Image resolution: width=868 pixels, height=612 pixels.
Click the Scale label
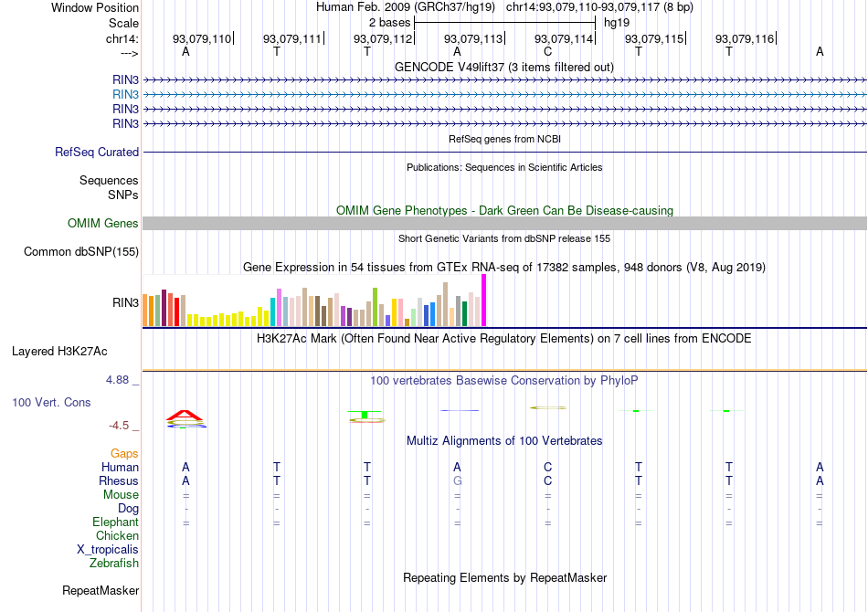pos(123,23)
